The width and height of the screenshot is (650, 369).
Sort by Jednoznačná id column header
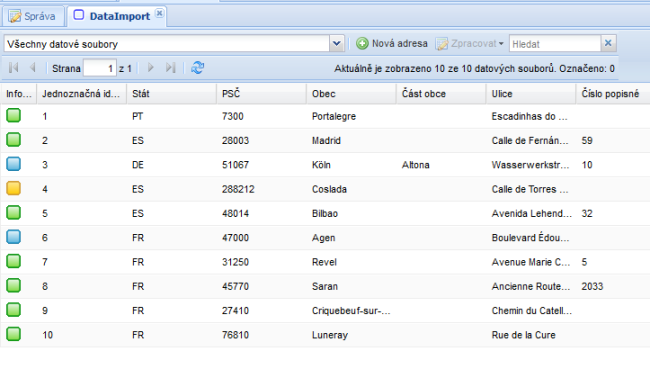click(x=82, y=94)
